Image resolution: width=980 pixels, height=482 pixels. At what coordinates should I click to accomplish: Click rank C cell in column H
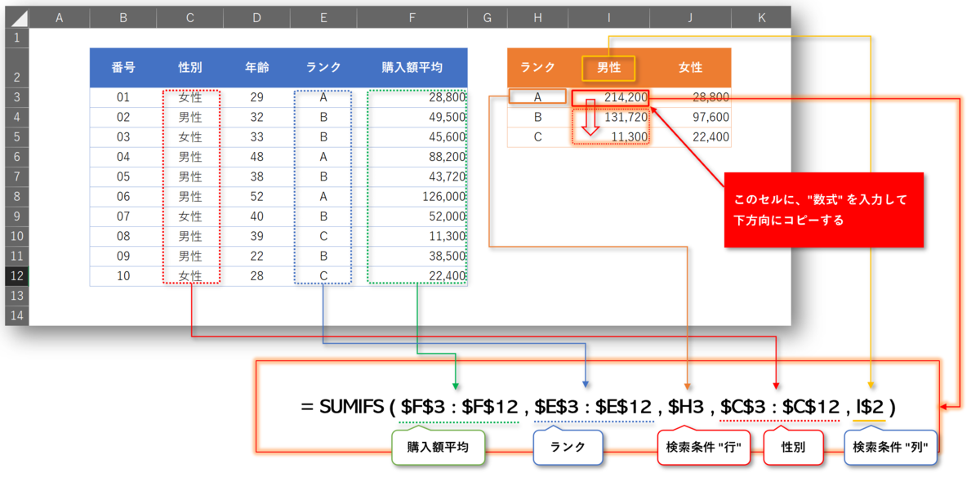(537, 137)
